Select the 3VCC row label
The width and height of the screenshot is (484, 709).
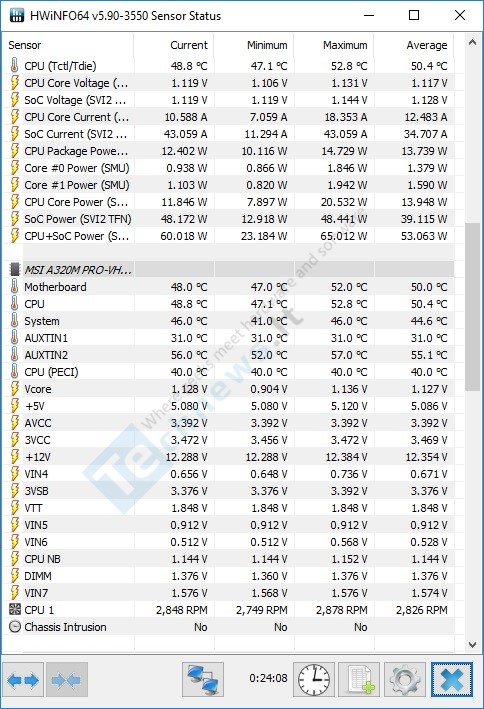[37, 440]
